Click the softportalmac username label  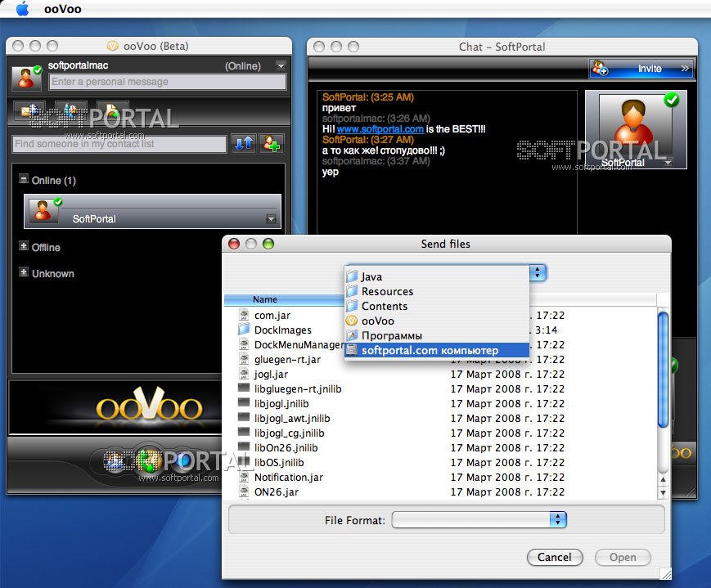click(x=78, y=65)
